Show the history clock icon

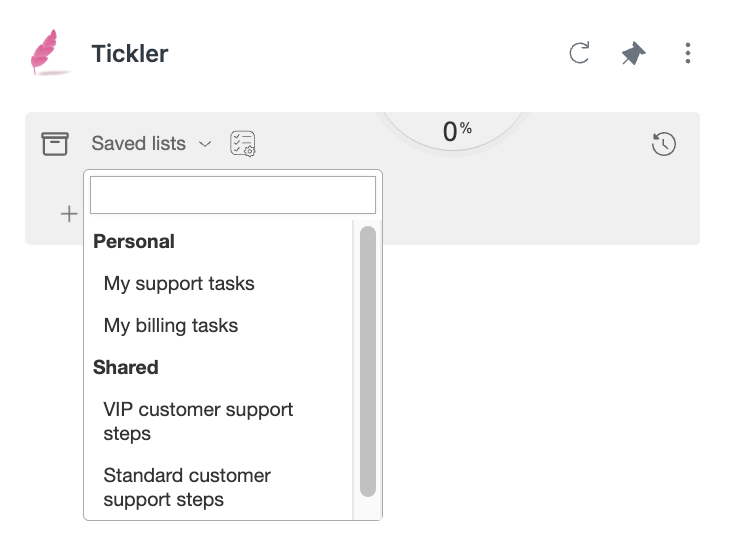pyautogui.click(x=663, y=144)
